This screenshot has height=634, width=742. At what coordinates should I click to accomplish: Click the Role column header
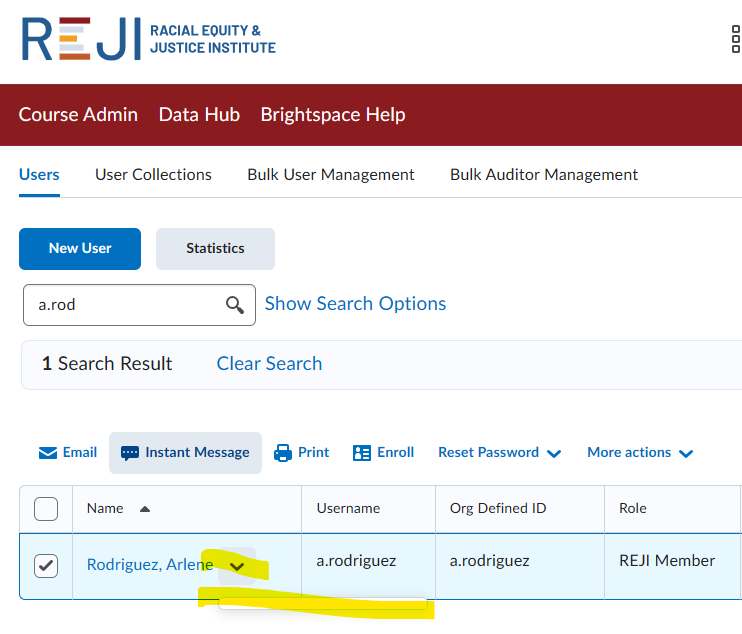[633, 509]
